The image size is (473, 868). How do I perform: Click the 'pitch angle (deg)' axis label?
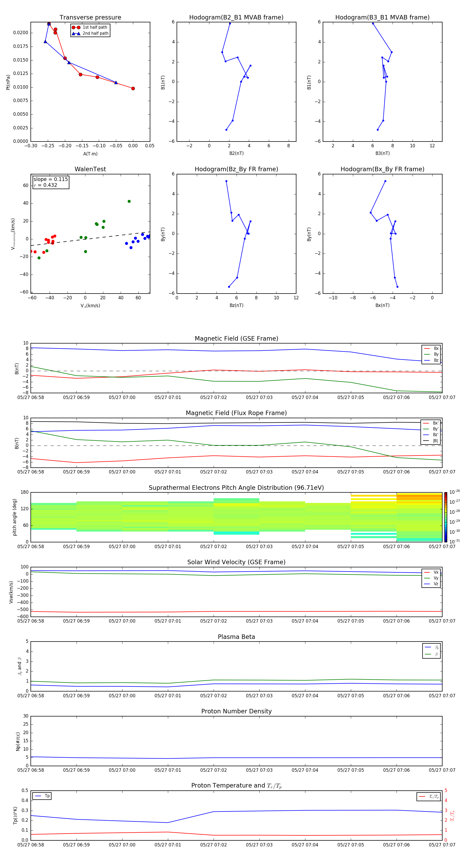[x=14, y=517]
